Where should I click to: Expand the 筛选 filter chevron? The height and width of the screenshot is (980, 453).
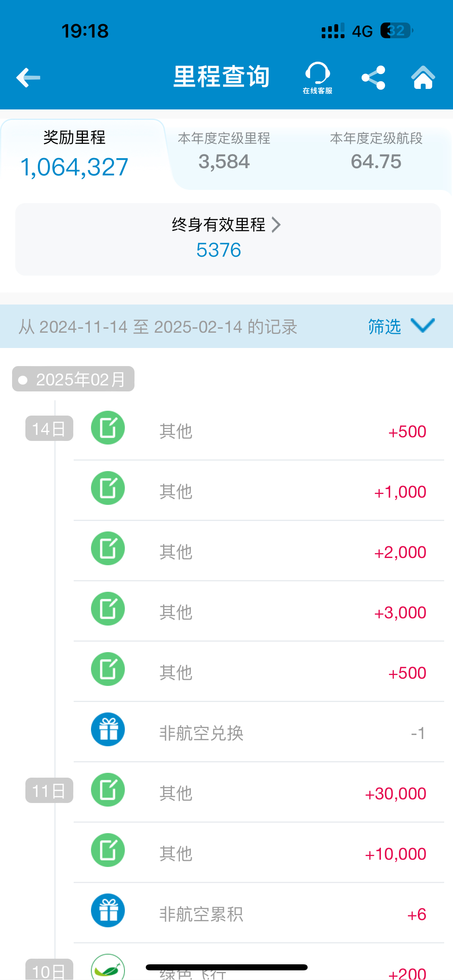[422, 325]
